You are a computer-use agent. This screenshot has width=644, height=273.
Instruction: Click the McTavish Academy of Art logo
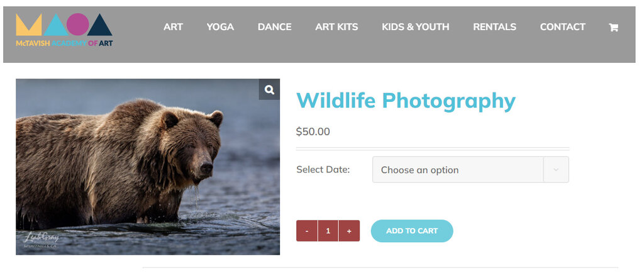pyautogui.click(x=64, y=30)
